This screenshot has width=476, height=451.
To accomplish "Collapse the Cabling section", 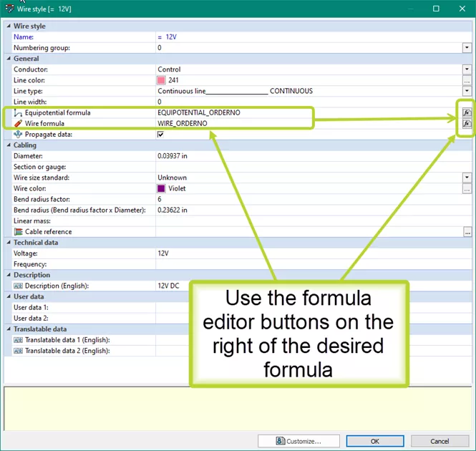I will 9,145.
